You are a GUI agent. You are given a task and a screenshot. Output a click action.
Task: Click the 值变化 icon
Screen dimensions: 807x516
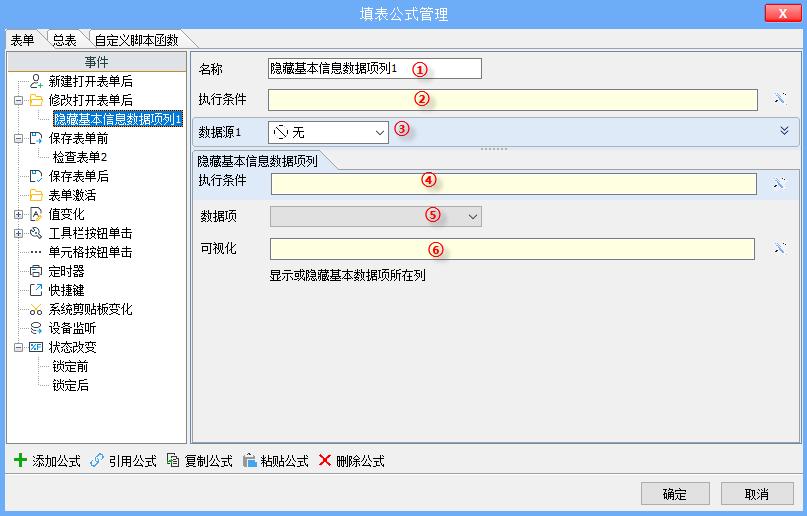(36, 214)
